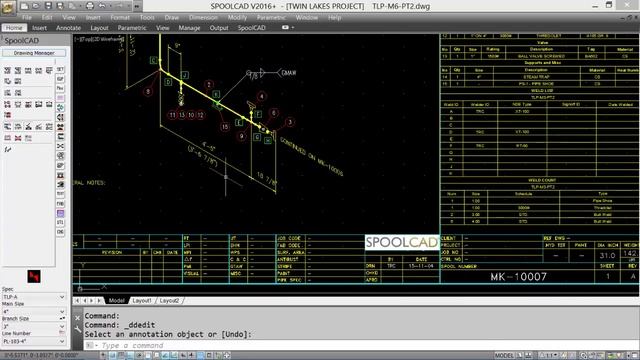Click the SET button in SpoolCAD palette

click(60, 69)
